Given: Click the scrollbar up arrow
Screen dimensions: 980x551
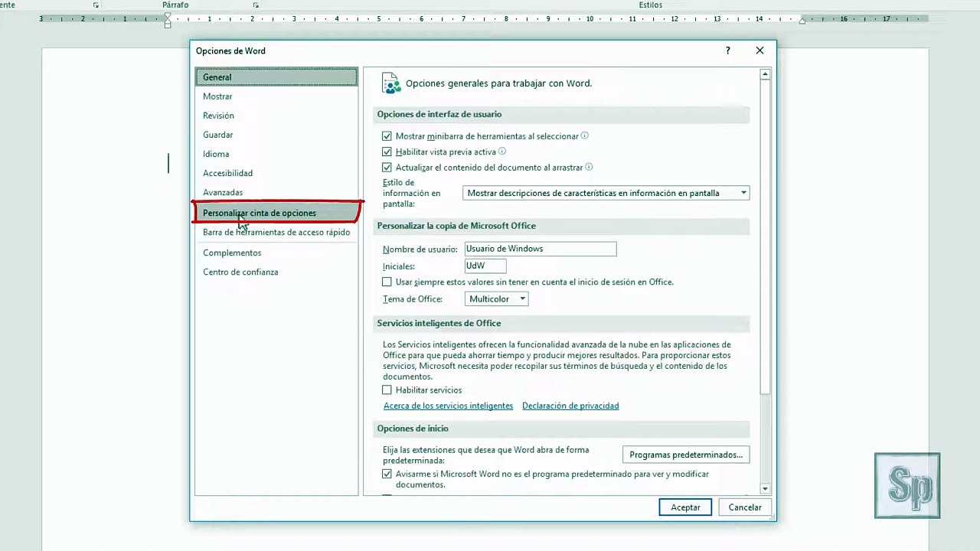Looking at the screenshot, I should click(765, 74).
